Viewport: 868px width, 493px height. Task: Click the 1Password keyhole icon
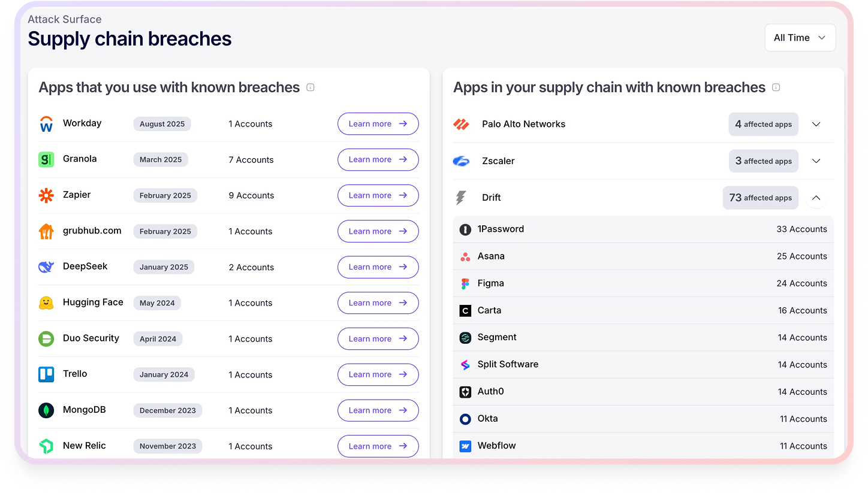(x=465, y=229)
